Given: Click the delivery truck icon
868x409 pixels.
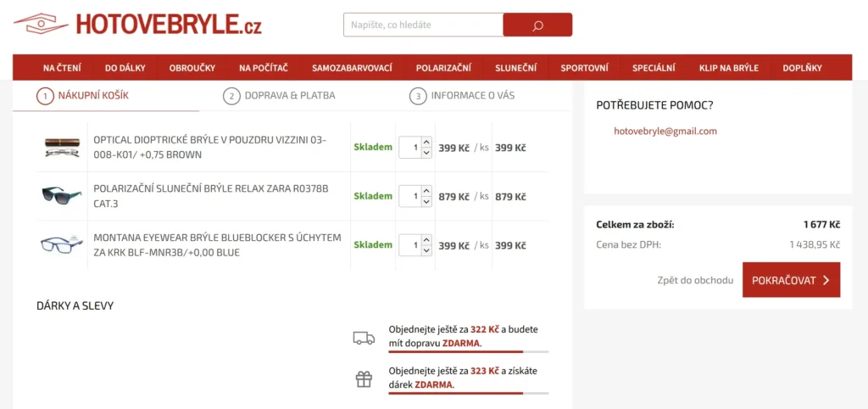Looking at the screenshot, I should point(364,338).
